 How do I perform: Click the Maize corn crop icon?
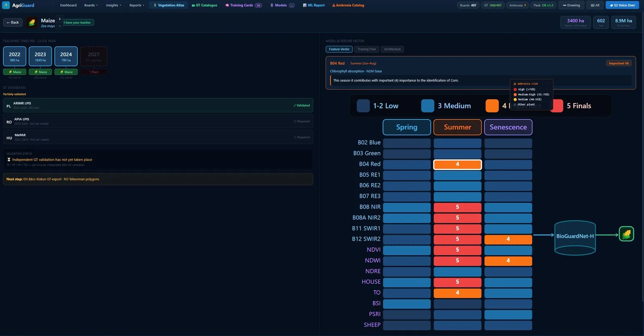click(32, 23)
